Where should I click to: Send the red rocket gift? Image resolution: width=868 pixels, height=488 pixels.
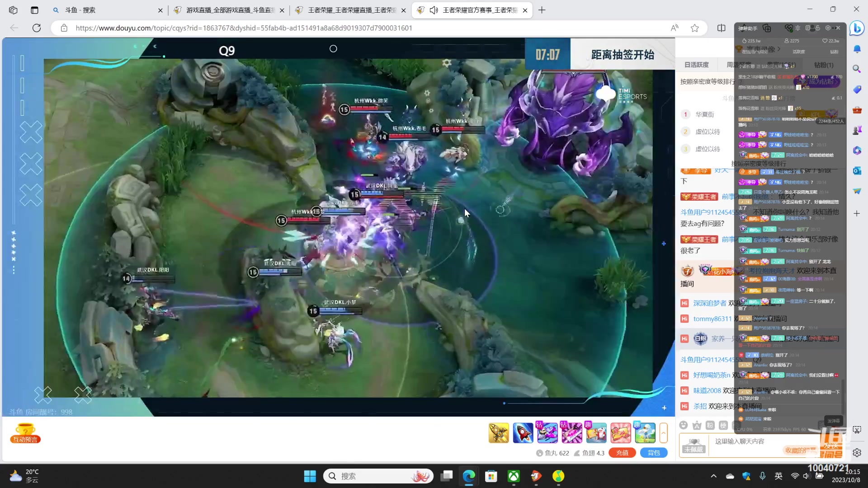click(x=523, y=433)
